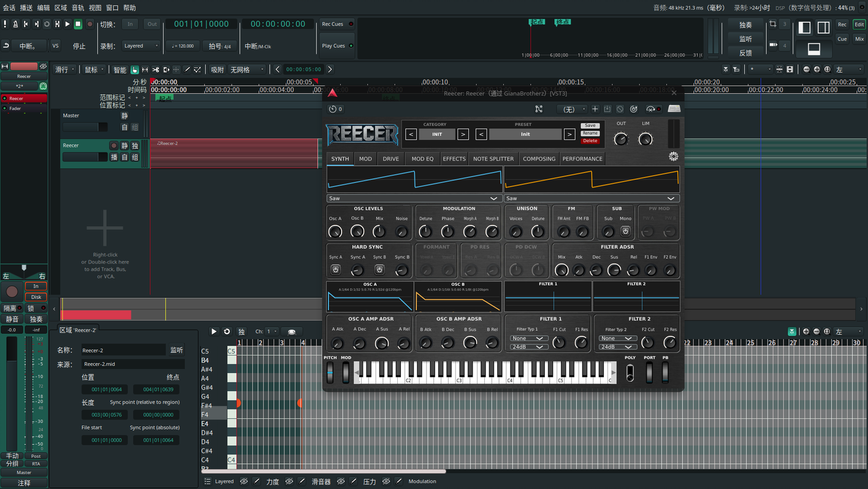Open the PERFORMANCE tab in Reecer
The height and width of the screenshot is (489, 868).
tap(582, 159)
